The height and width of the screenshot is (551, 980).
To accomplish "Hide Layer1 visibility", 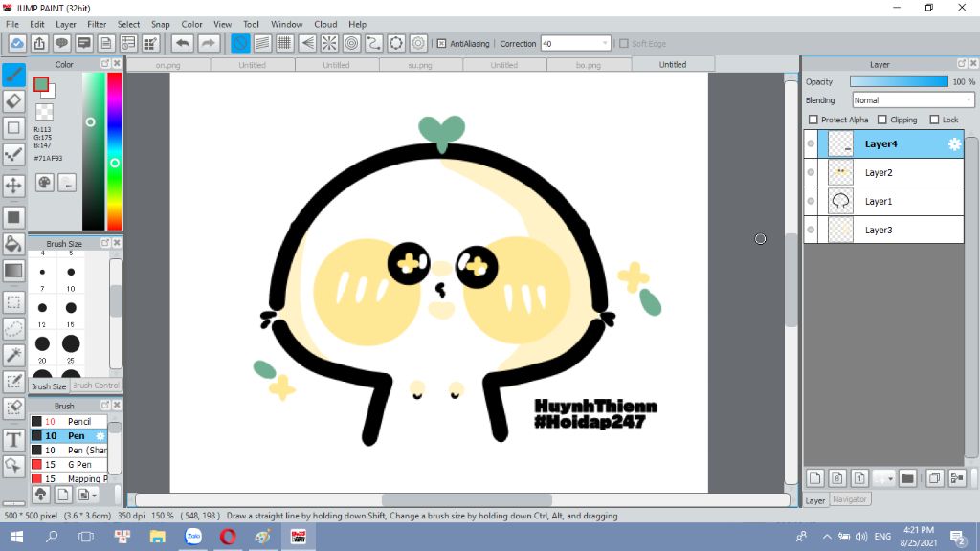I will [x=811, y=201].
